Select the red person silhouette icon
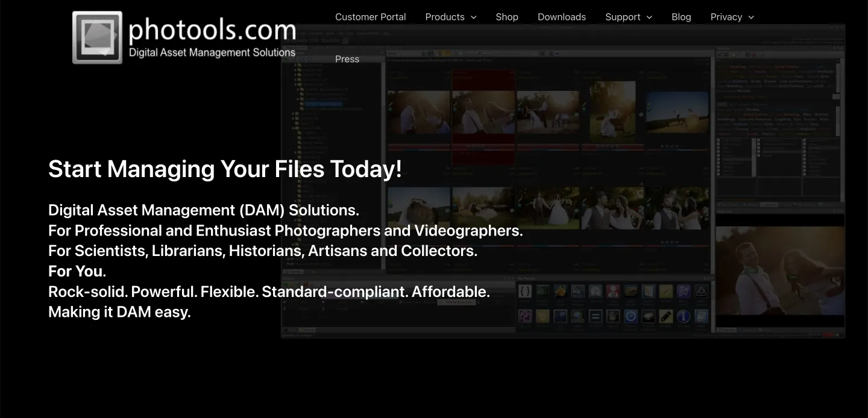Viewport: 868px width, 418px height. 613,292
